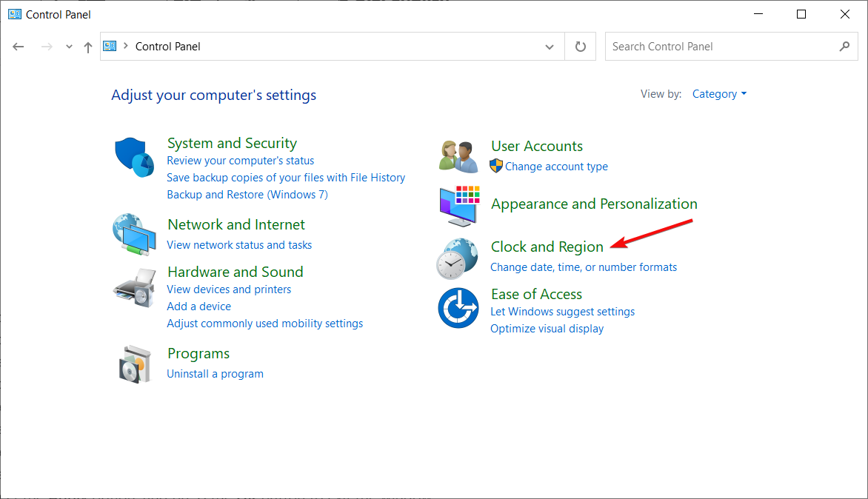Open the Network and Internet globe icon
Screen dimensions: 868x499
pos(134,233)
